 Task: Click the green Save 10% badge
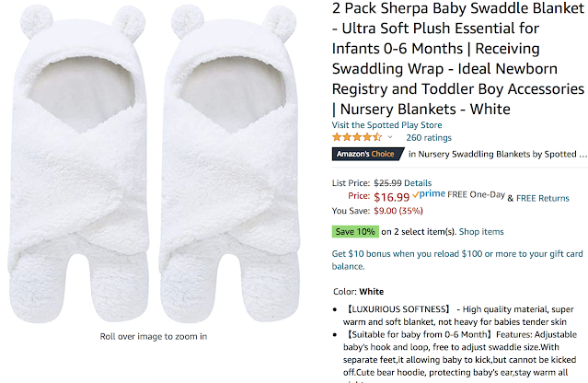[x=354, y=231]
